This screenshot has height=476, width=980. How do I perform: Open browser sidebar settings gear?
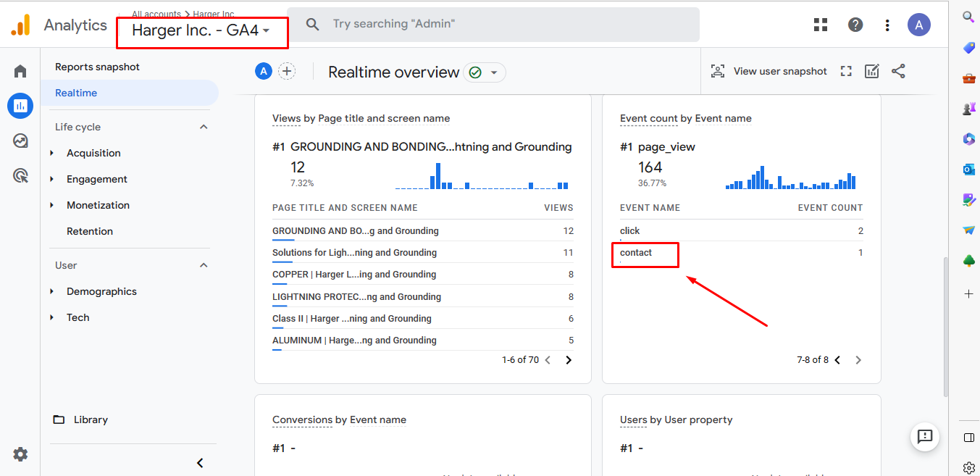pyautogui.click(x=968, y=467)
